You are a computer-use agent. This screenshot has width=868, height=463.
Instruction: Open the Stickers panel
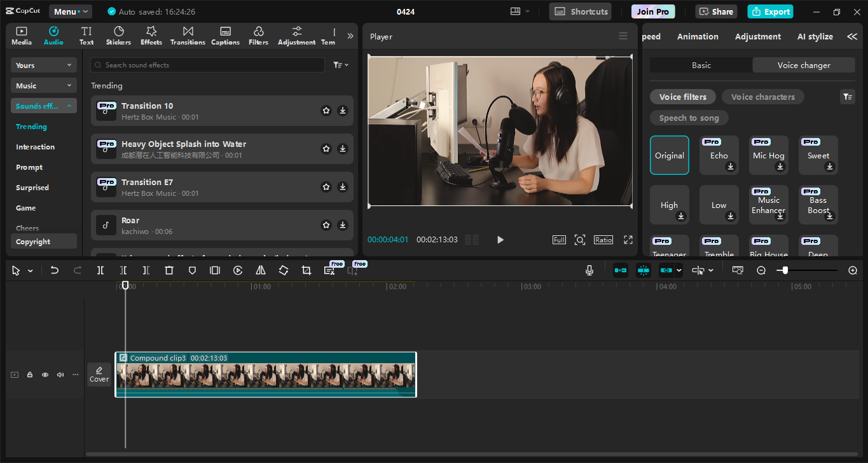coord(118,36)
